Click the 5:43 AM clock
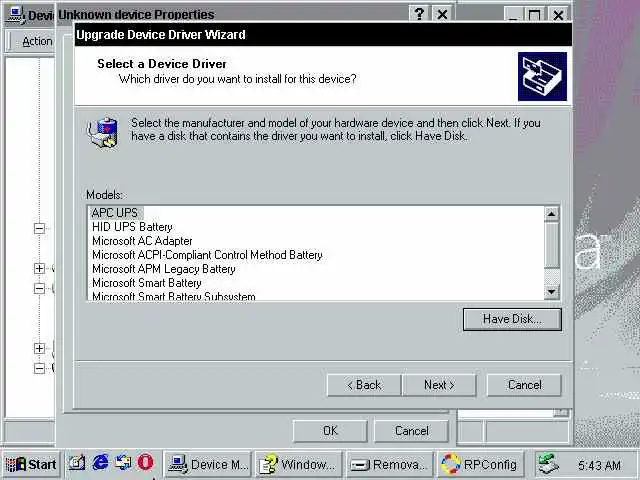640x480 pixels. (x=599, y=465)
